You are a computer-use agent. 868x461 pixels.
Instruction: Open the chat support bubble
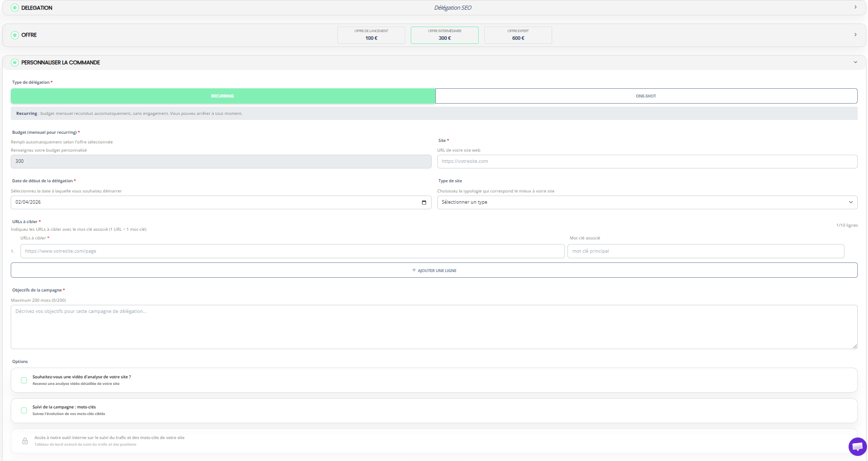[x=857, y=447]
